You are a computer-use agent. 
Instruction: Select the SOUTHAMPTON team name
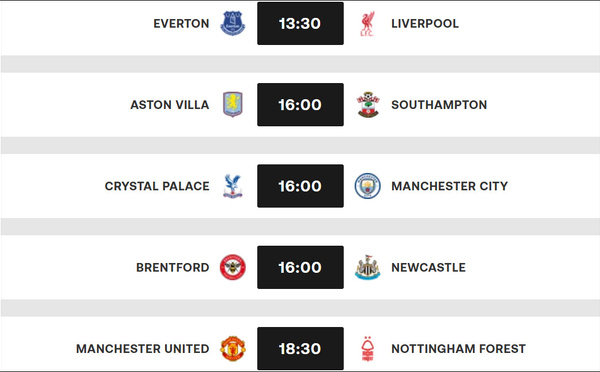pos(439,105)
